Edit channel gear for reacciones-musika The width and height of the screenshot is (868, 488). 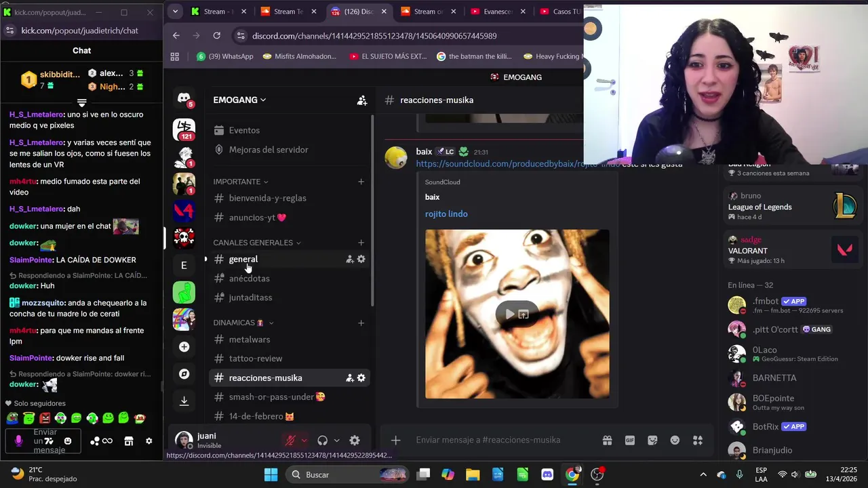tap(361, 378)
